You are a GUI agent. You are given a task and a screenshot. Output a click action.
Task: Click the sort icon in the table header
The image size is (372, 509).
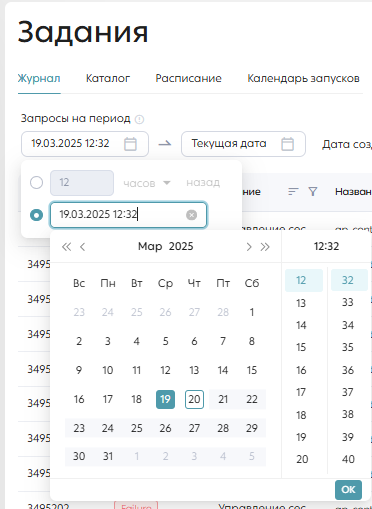(x=293, y=192)
